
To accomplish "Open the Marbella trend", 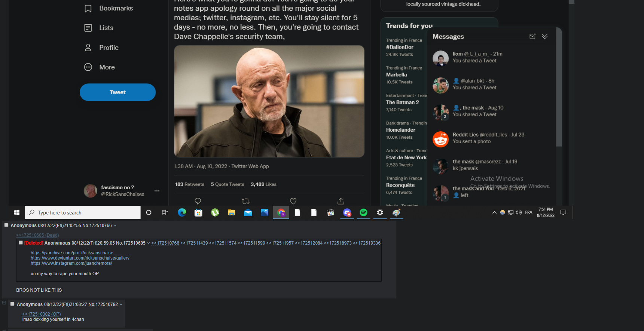I will 396,75.
